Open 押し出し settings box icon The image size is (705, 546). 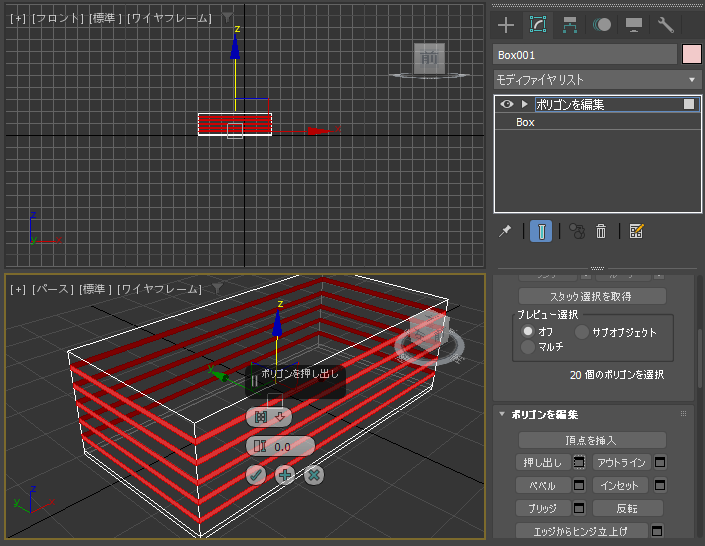[579, 462]
